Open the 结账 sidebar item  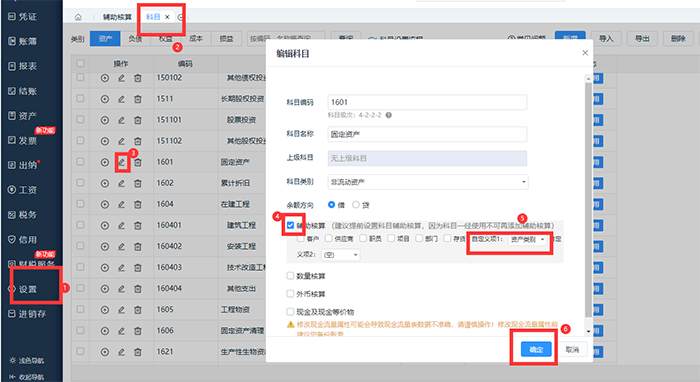click(x=22, y=91)
